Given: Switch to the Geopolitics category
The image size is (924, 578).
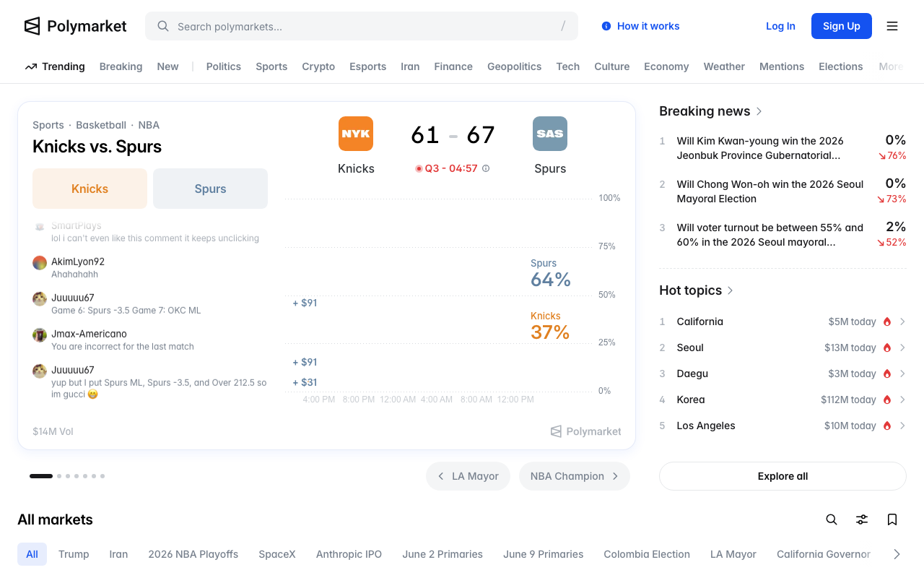Looking at the screenshot, I should [514, 66].
